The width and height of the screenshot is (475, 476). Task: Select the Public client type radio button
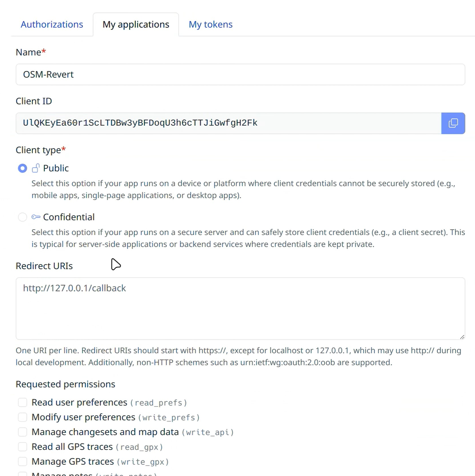click(22, 168)
